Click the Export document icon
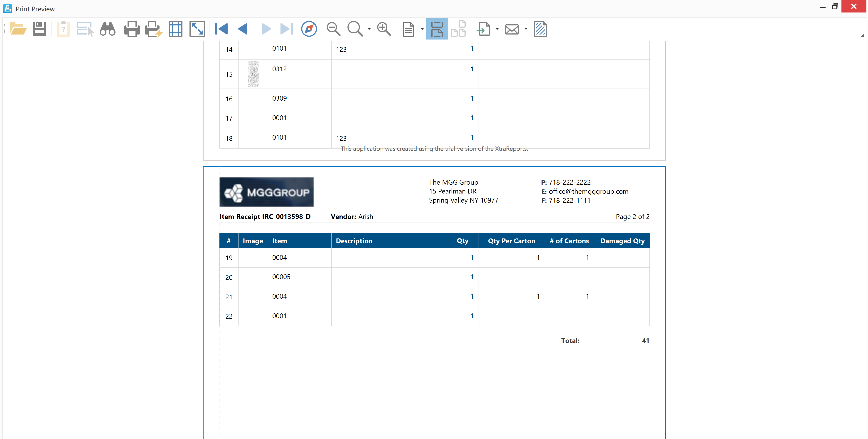The width and height of the screenshot is (868, 439). click(484, 29)
